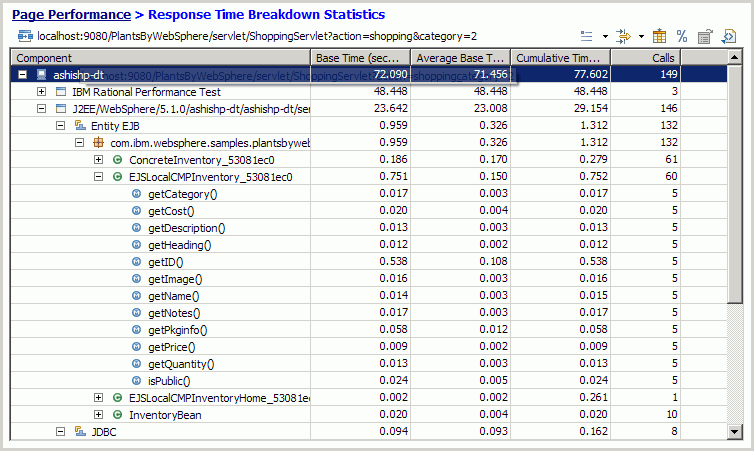The height and width of the screenshot is (451, 754).
Task: Click the 48.448 base time of IBM Rational
Action: (x=390, y=91)
